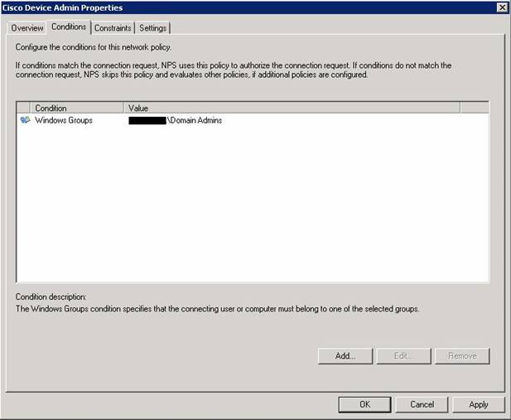Sort by the Condition column header
The width and height of the screenshot is (511, 420).
click(78, 108)
